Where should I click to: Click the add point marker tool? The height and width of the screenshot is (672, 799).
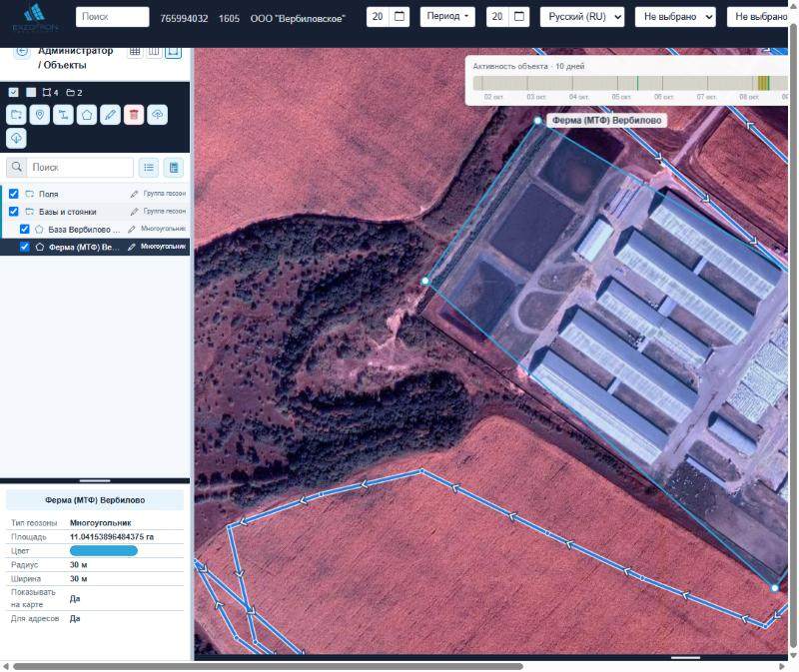tap(40, 115)
